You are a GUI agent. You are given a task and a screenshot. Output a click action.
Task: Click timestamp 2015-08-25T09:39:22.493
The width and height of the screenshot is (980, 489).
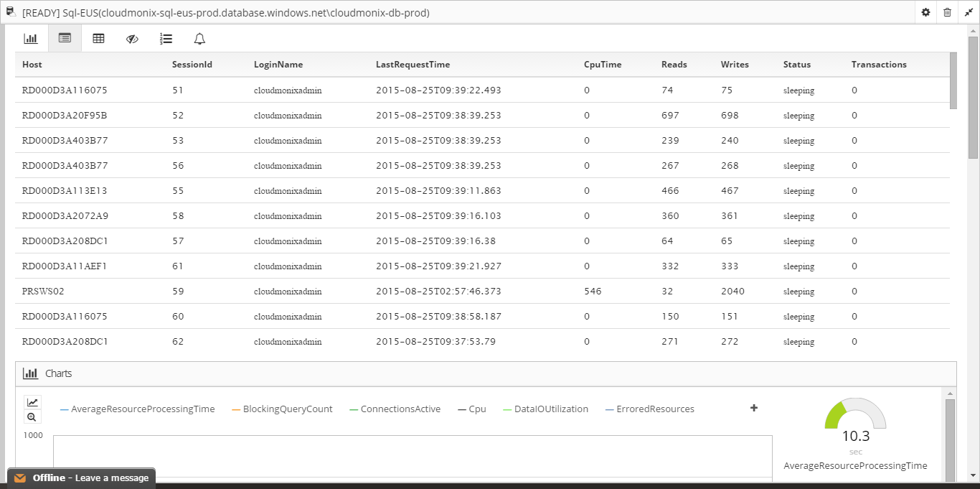pos(438,90)
